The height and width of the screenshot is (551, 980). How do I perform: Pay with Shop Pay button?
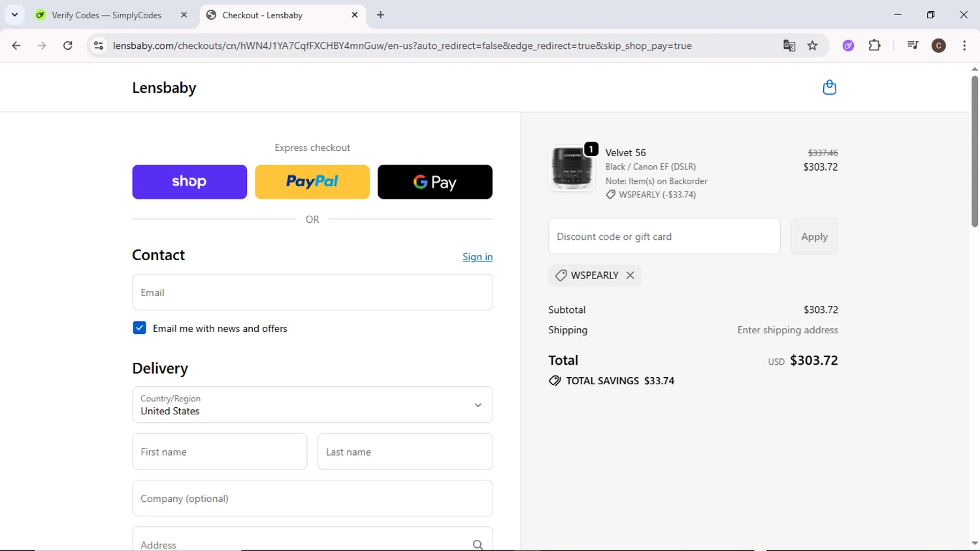pyautogui.click(x=189, y=182)
